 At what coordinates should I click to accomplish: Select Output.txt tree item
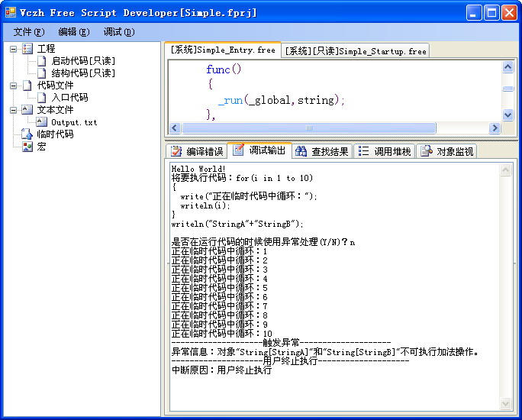pyautogui.click(x=74, y=122)
